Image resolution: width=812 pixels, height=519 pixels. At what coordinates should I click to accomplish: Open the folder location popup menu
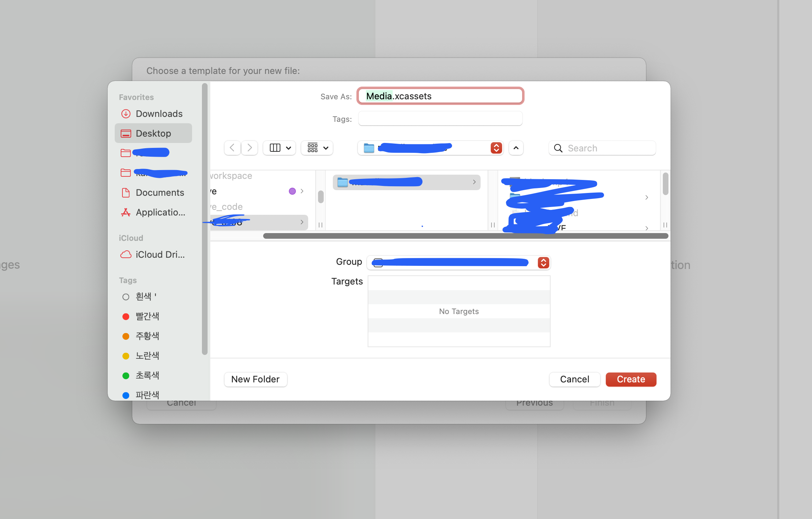click(496, 148)
